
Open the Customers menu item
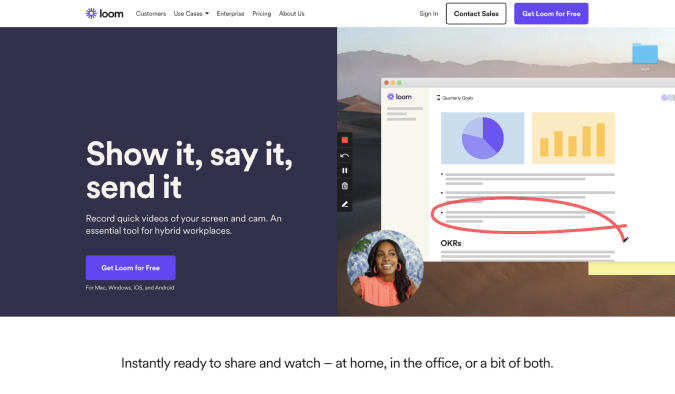151,14
